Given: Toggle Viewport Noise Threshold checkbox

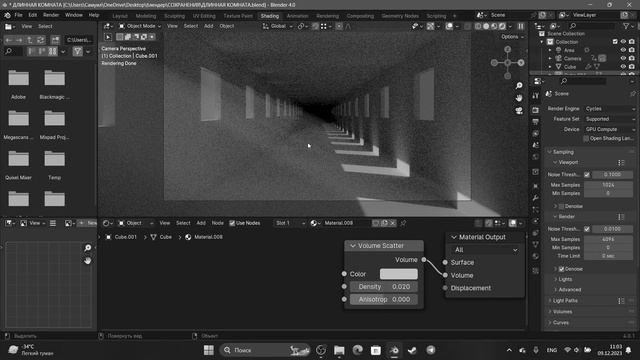Looking at the screenshot, I should 587,175.
